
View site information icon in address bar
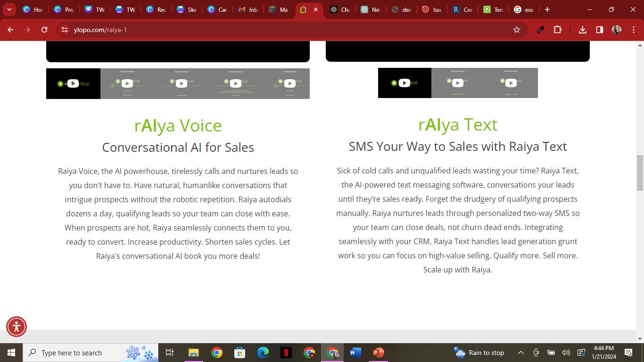65,30
